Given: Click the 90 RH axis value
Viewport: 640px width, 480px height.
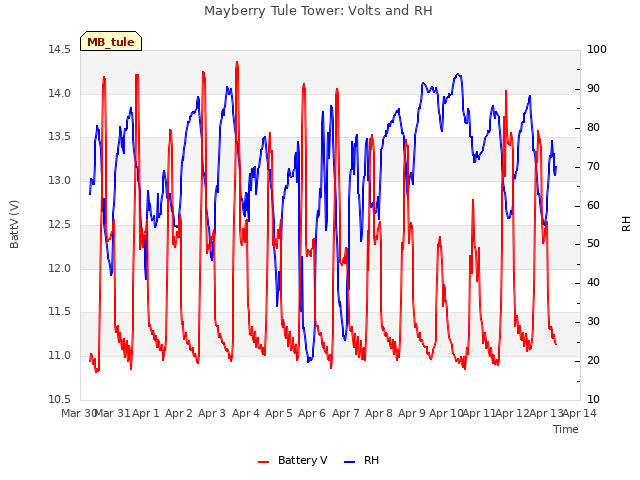Looking at the screenshot, I should pyautogui.click(x=593, y=89).
